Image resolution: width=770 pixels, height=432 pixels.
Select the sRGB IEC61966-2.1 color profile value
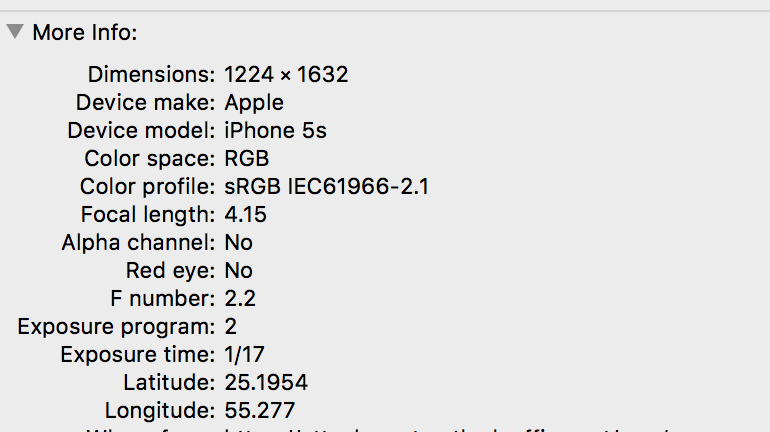[x=327, y=186]
